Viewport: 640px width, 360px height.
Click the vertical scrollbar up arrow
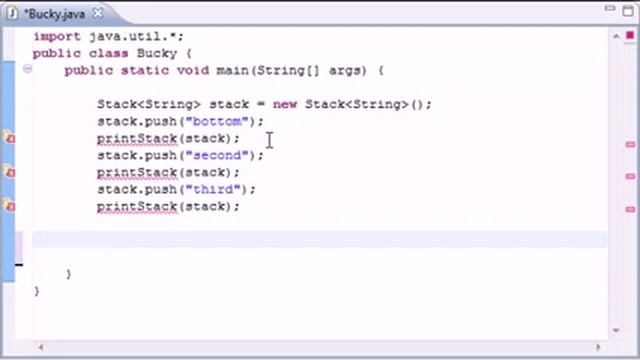click(x=616, y=36)
